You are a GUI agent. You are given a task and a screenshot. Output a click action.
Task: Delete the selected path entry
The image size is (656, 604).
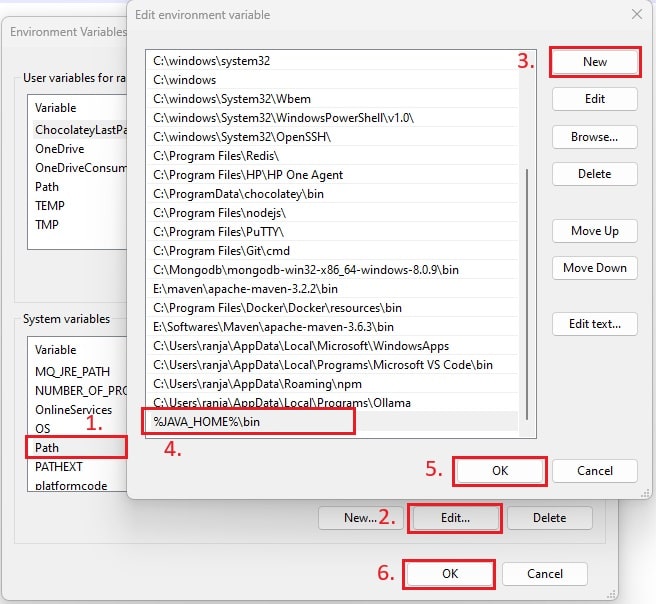click(594, 174)
